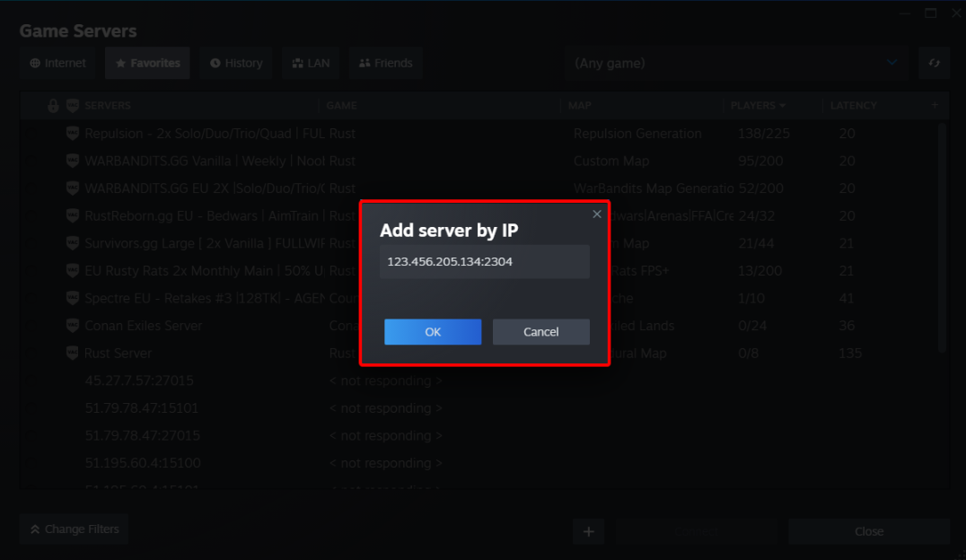Image resolution: width=966 pixels, height=560 pixels.
Task: Expand Change Filters panel
Action: [75, 529]
